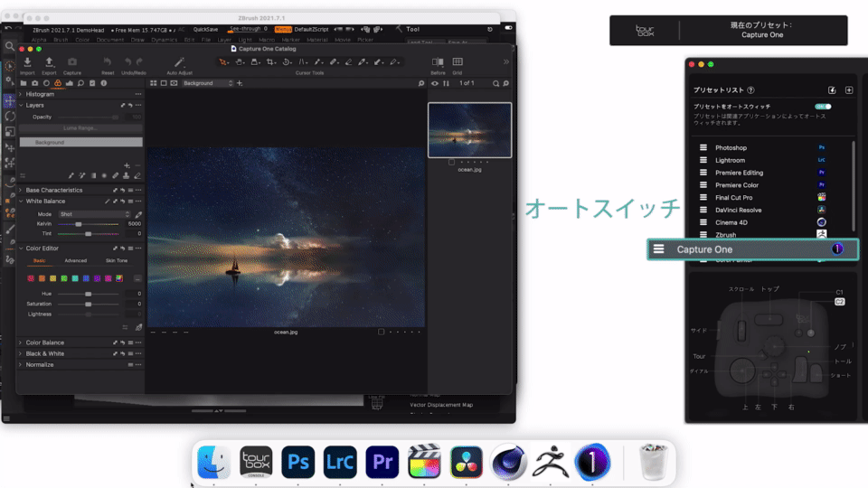Select the ocean.jpg thumbnail in browser
Viewport: 868px width, 488px height.
coord(469,130)
